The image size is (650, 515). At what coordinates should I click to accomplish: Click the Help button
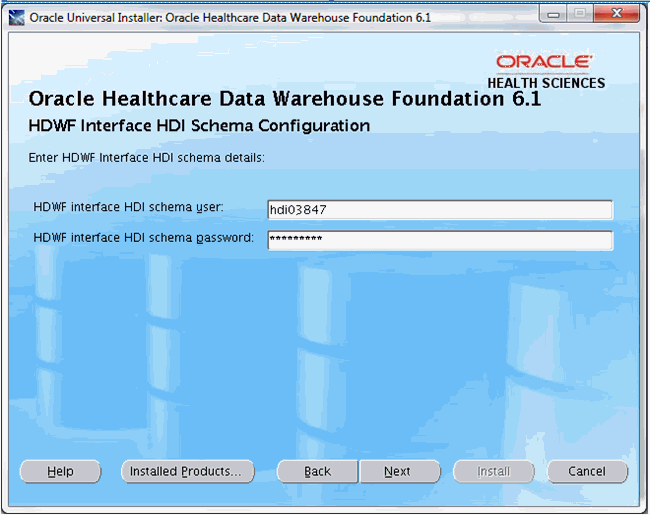61,471
